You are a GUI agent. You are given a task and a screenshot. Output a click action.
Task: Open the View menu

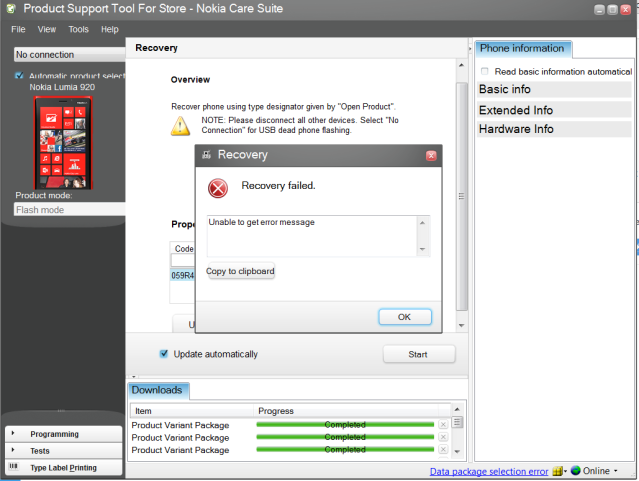pyautogui.click(x=46, y=29)
